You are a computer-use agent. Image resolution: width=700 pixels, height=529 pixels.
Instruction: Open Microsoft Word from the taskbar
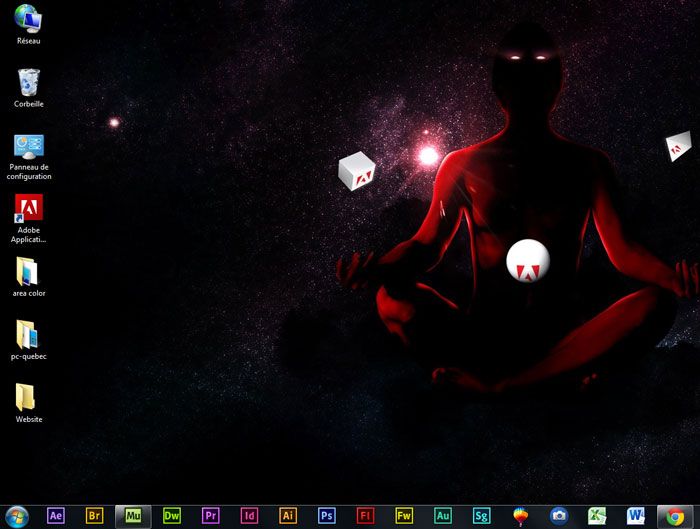click(636, 516)
